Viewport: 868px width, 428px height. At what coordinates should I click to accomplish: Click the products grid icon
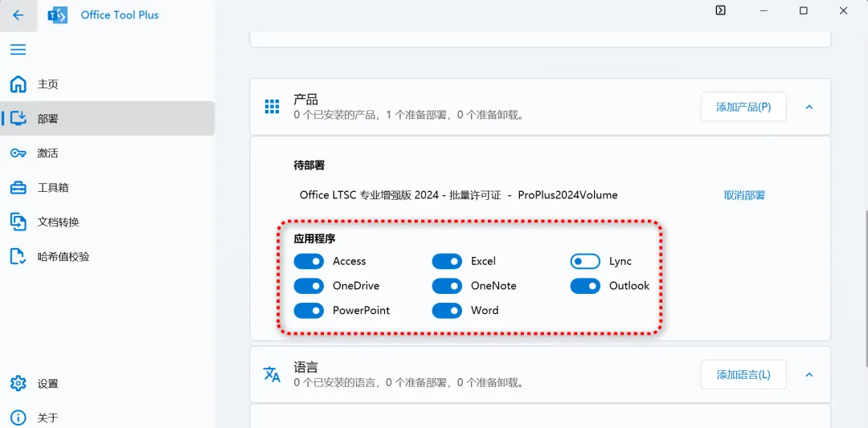coord(272,107)
